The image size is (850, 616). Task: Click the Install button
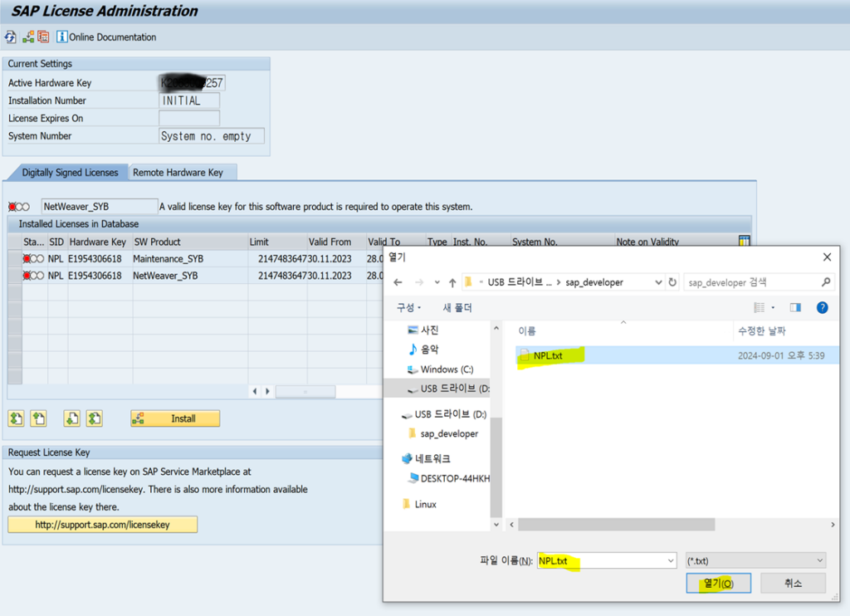point(175,418)
